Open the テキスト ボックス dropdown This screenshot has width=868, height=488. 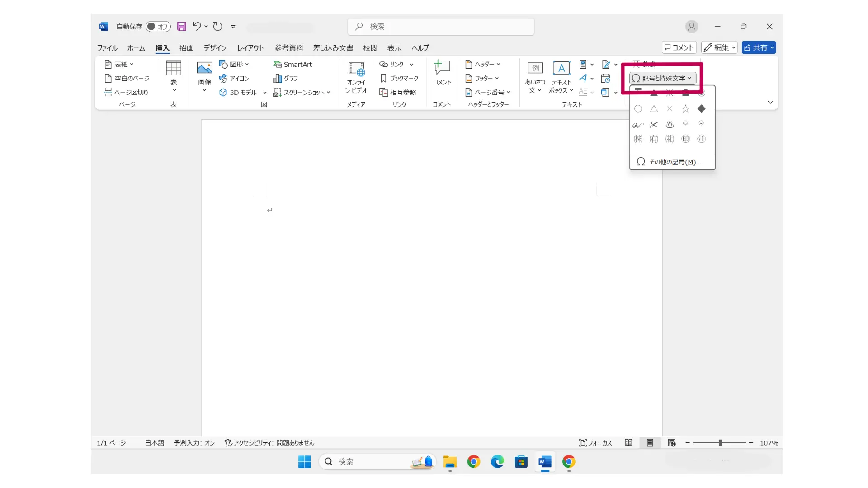(561, 78)
